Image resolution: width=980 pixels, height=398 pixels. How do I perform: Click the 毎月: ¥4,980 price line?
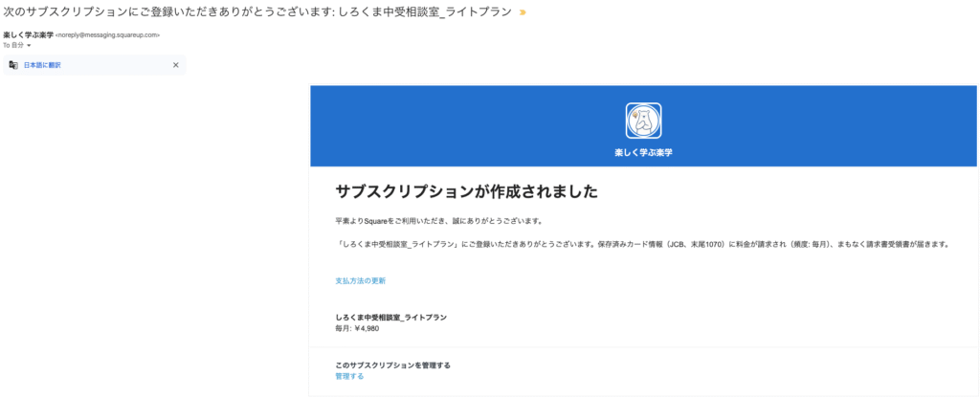coord(357,328)
